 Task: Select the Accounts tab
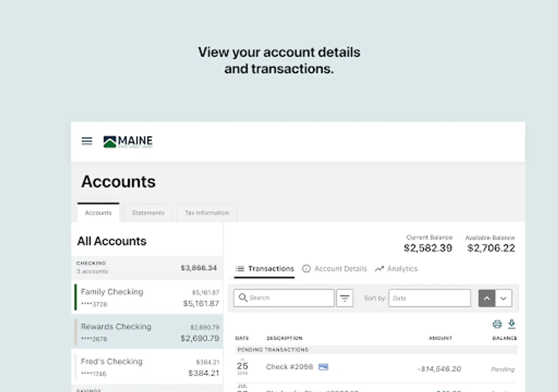[98, 213]
